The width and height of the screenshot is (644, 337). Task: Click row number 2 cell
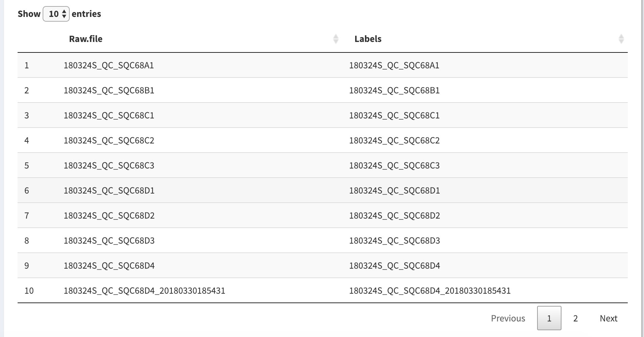coord(27,90)
